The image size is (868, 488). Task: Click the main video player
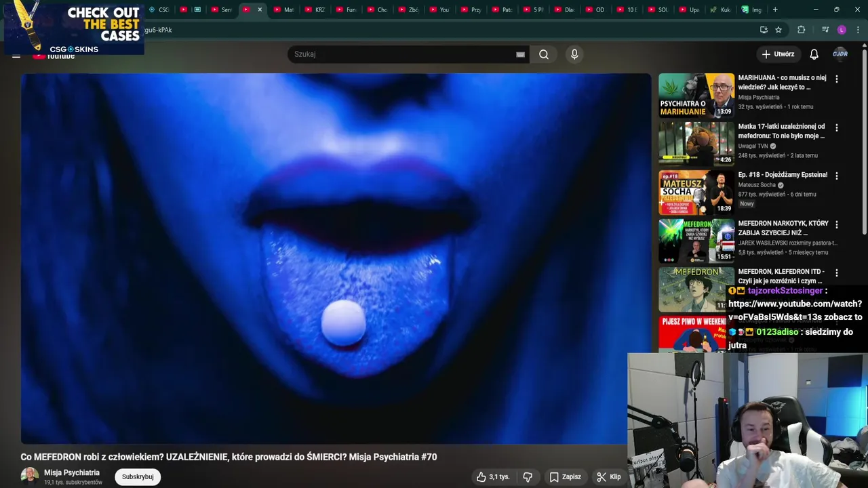coord(336,258)
